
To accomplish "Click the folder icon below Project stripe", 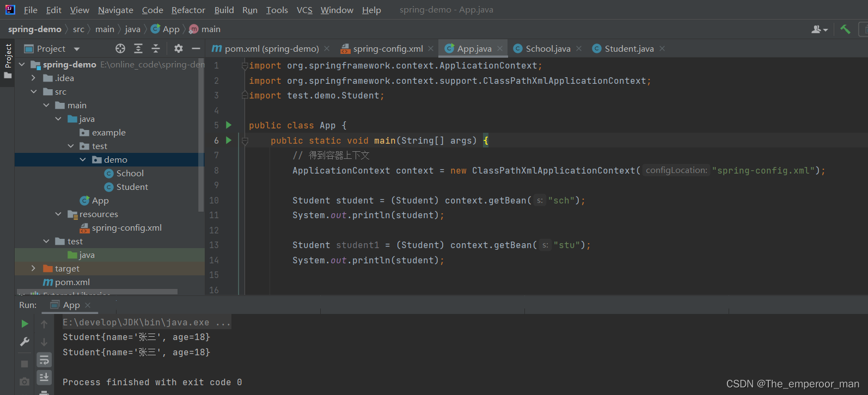I will pyautogui.click(x=8, y=76).
